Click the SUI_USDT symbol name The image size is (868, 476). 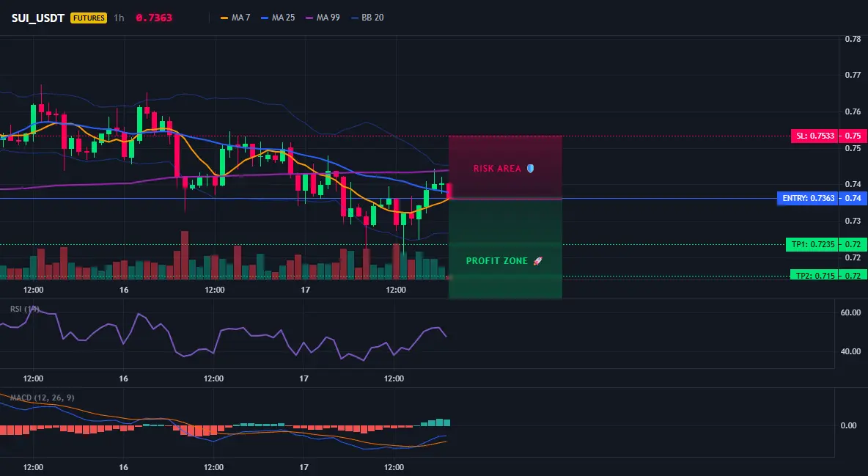pyautogui.click(x=39, y=18)
